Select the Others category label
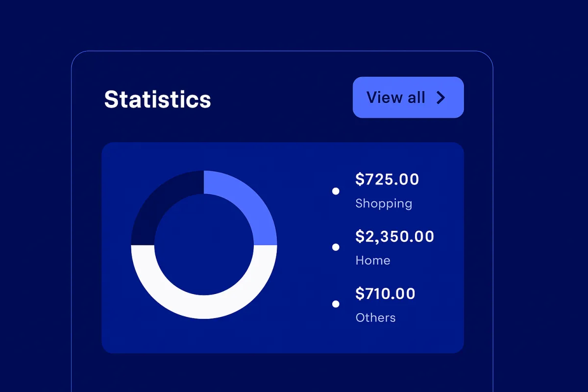Screen dimensions: 588x392 [375, 318]
